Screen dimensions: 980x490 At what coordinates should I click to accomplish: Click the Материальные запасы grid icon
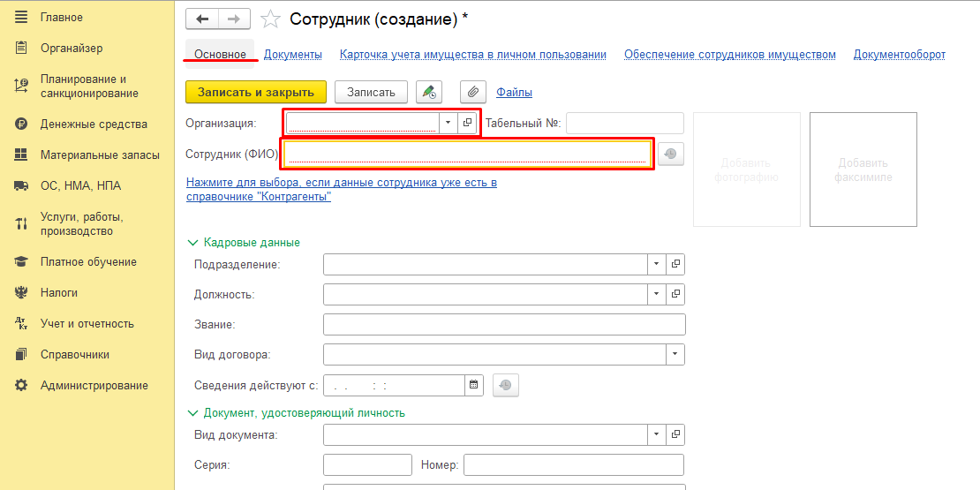click(21, 155)
